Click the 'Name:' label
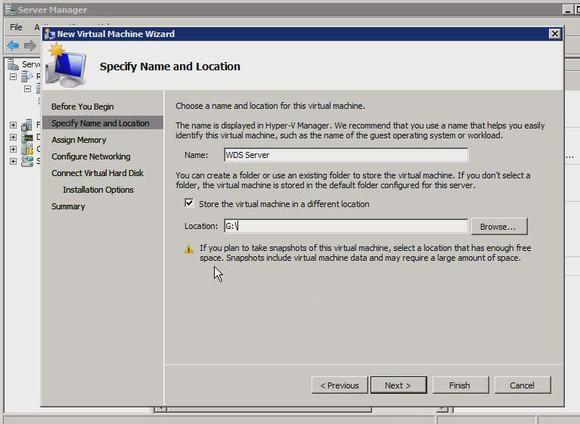The image size is (580, 424). coord(196,155)
